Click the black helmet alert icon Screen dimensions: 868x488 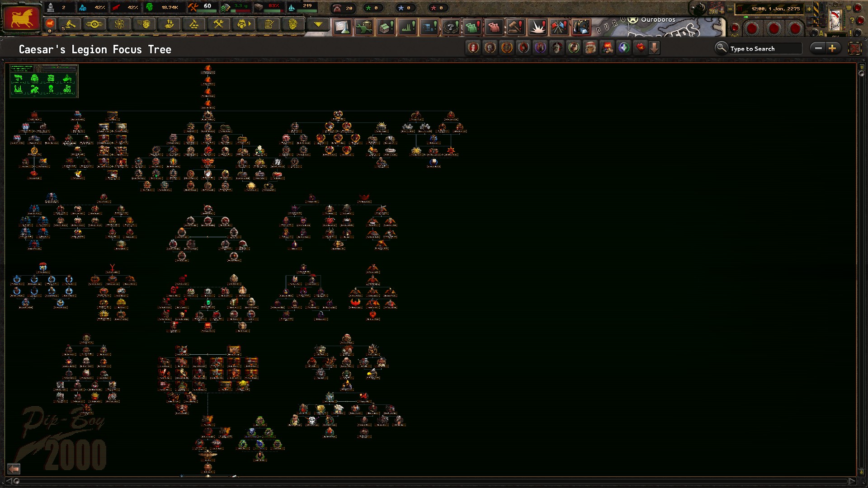tap(581, 27)
